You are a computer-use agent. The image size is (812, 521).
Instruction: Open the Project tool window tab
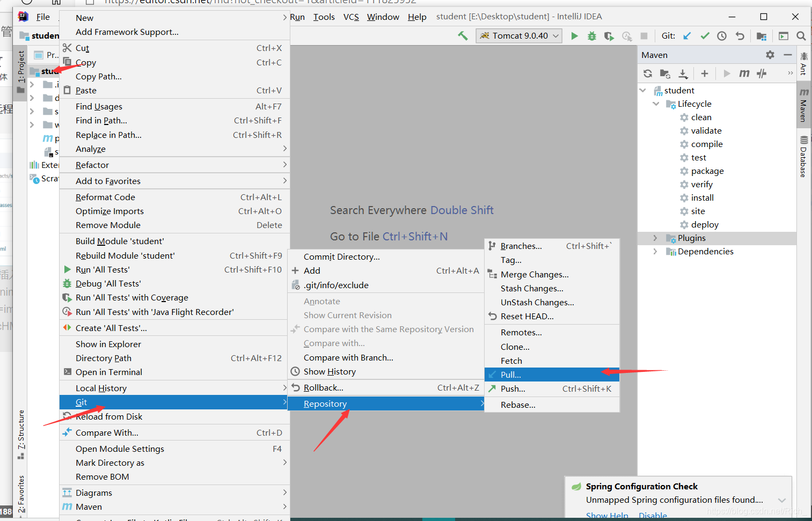[x=21, y=71]
